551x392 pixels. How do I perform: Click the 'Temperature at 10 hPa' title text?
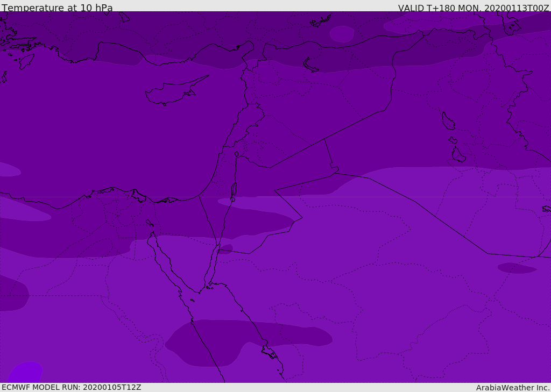coord(57,8)
